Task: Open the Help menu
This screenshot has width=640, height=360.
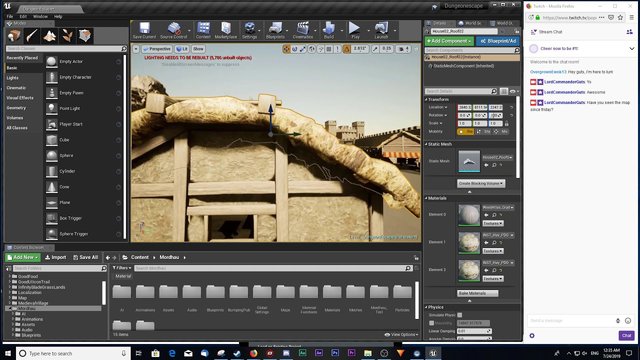Action: (x=58, y=16)
